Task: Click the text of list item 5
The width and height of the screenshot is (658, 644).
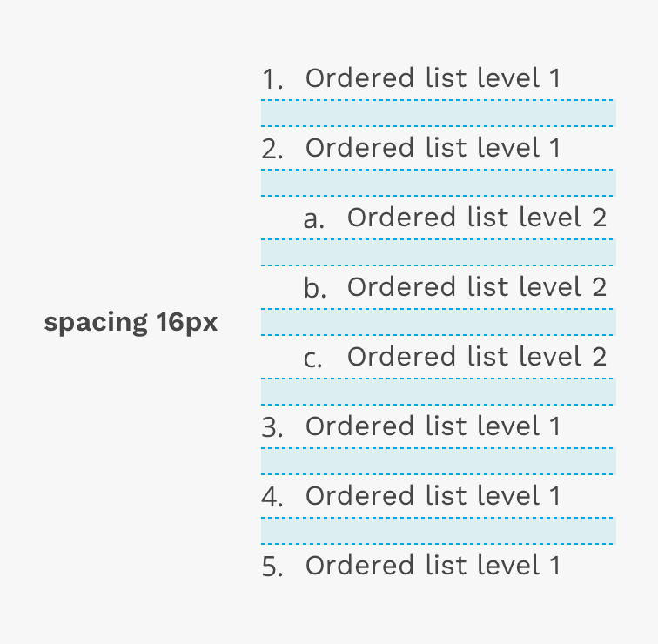Action: (433, 566)
